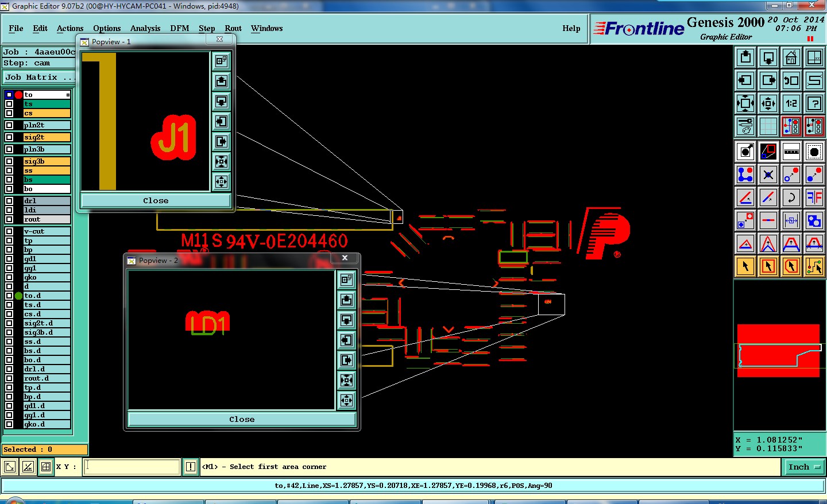Click the Home view icon
Screen dimensions: 827x504
(791, 57)
